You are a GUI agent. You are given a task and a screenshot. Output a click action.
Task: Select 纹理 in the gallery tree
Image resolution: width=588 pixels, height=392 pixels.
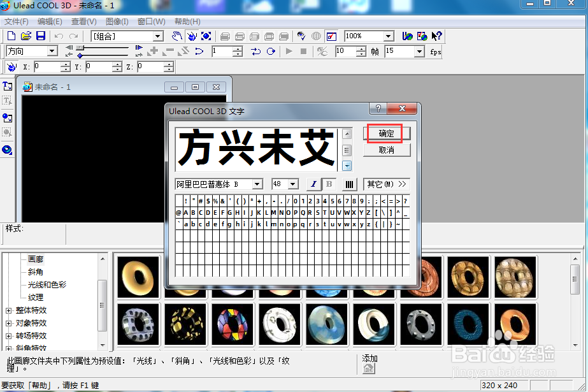[x=36, y=298]
